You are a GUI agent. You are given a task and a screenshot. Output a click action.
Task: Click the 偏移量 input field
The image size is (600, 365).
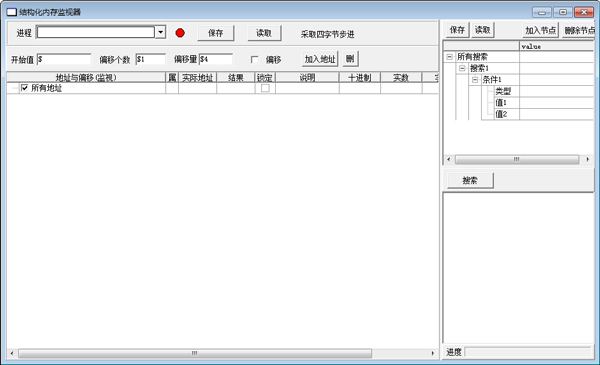216,59
